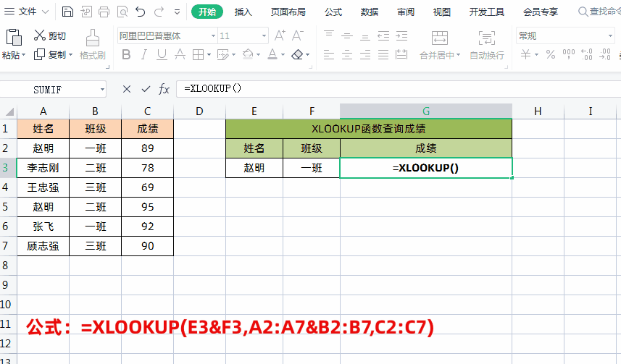Click the 查找命令 search box

(x=599, y=12)
